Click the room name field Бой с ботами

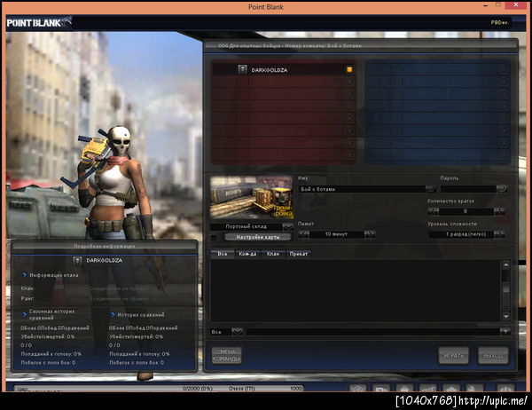pos(363,189)
